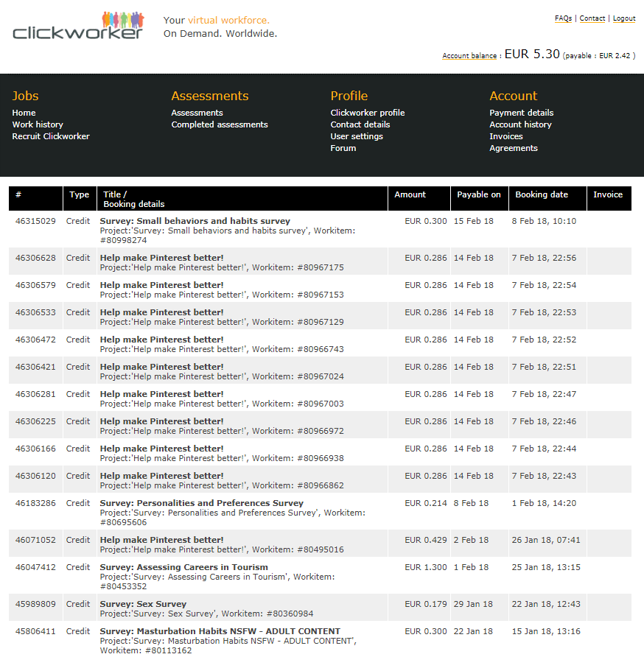The height and width of the screenshot is (657, 644).
Task: Open User settings
Action: point(357,136)
